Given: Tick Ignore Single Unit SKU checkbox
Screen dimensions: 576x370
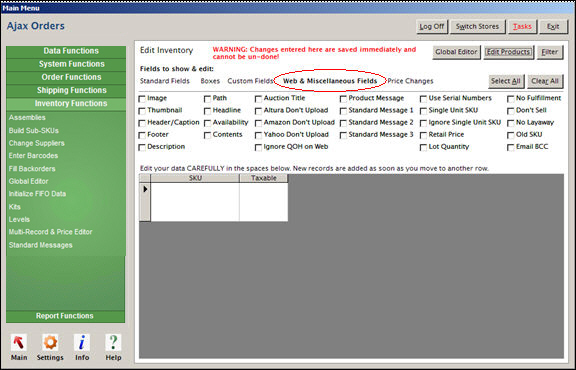Looking at the screenshot, I should click(x=424, y=123).
